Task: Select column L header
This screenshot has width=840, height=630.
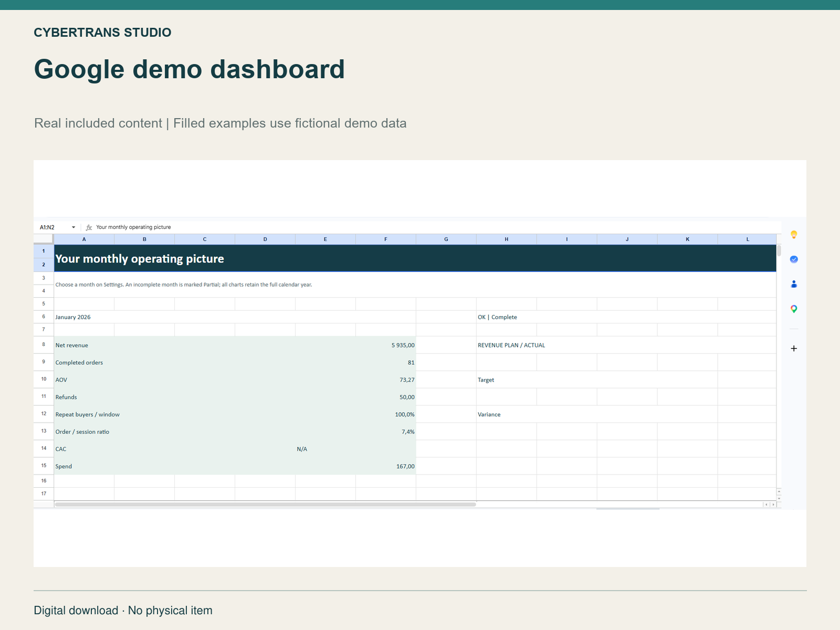Action: point(748,239)
